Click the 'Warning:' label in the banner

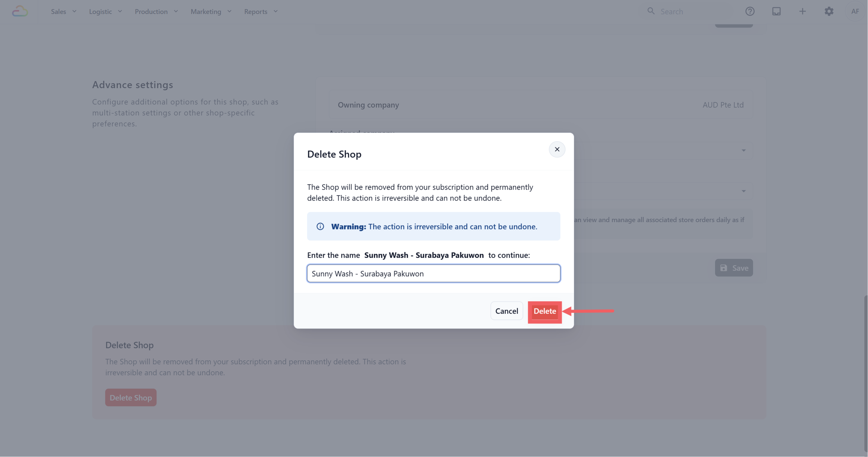[x=348, y=226]
